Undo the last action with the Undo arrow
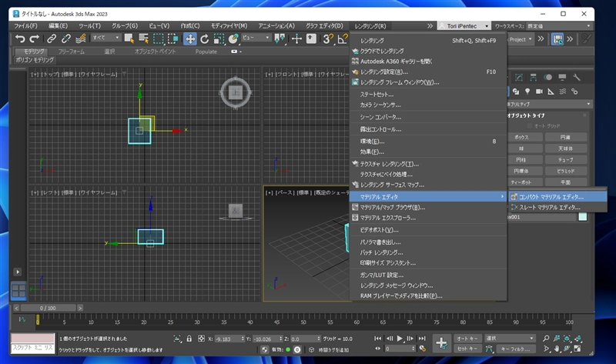 (20, 38)
